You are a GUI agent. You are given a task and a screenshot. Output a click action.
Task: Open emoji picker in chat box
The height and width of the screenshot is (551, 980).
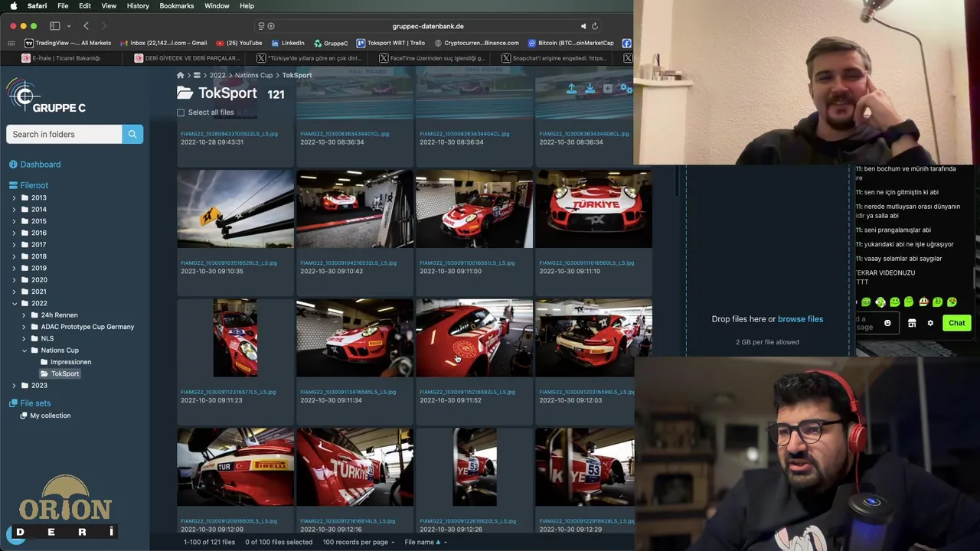(887, 323)
